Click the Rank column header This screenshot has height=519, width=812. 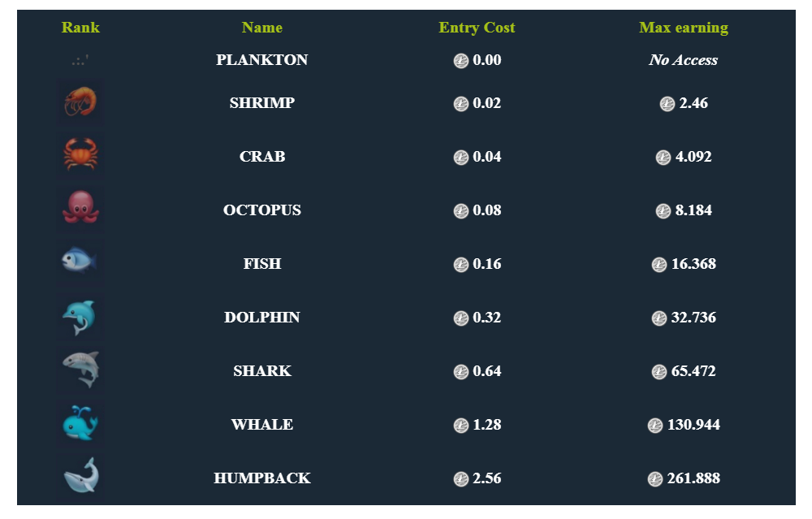(x=80, y=28)
